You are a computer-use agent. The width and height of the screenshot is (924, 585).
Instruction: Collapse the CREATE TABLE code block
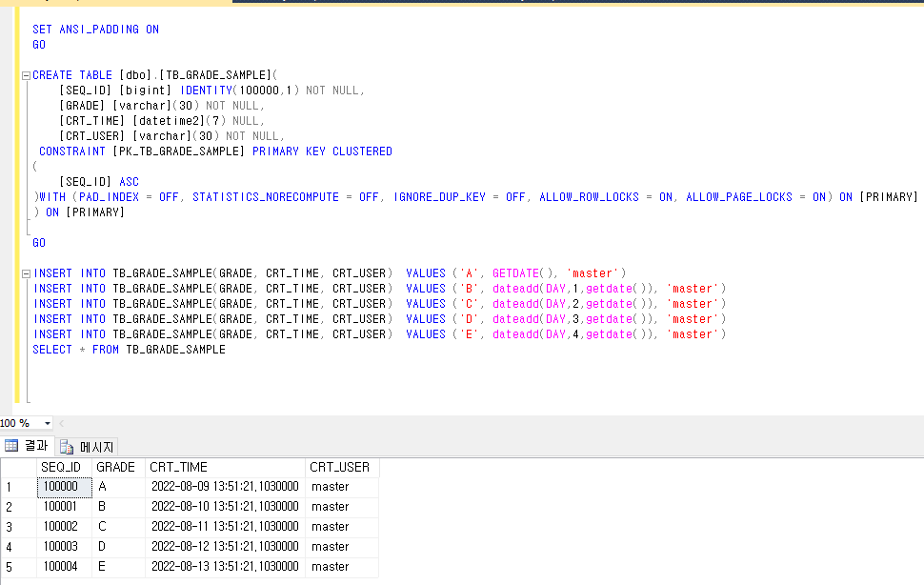tap(26, 75)
